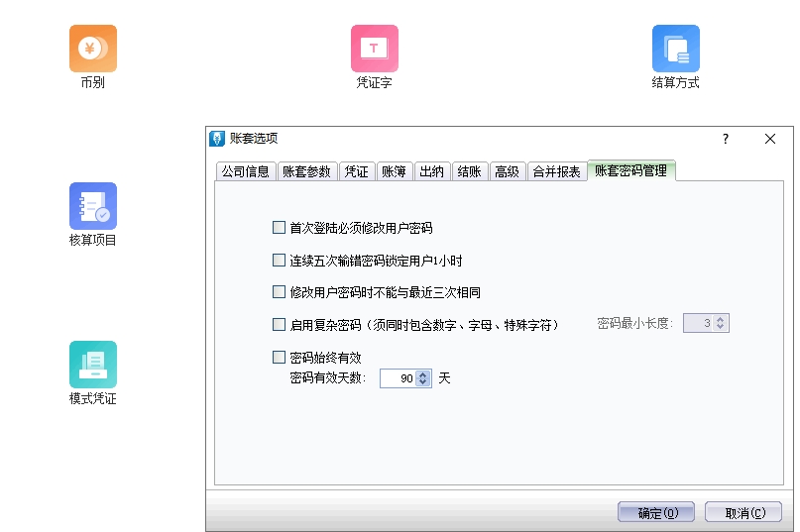Click the help question mark button
800x532 pixels.
[x=726, y=139]
